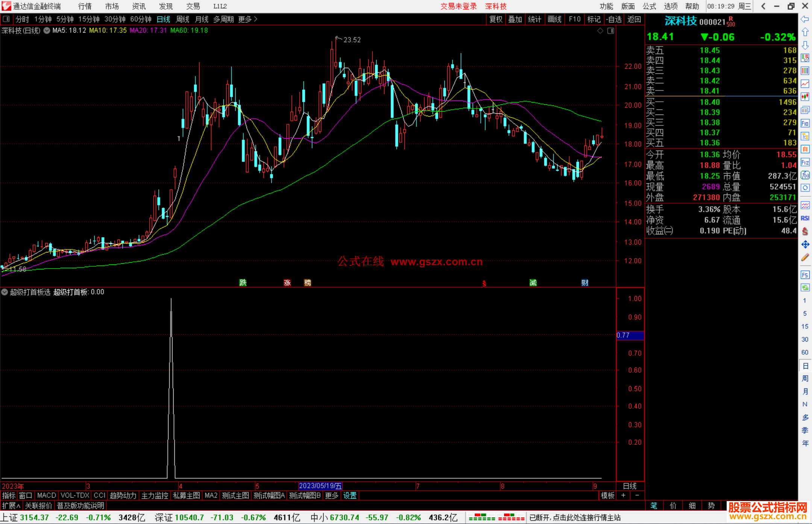This screenshot has width=812, height=524.
Task: Toggle the side panel icon left of 分时
Action: (x=6, y=19)
